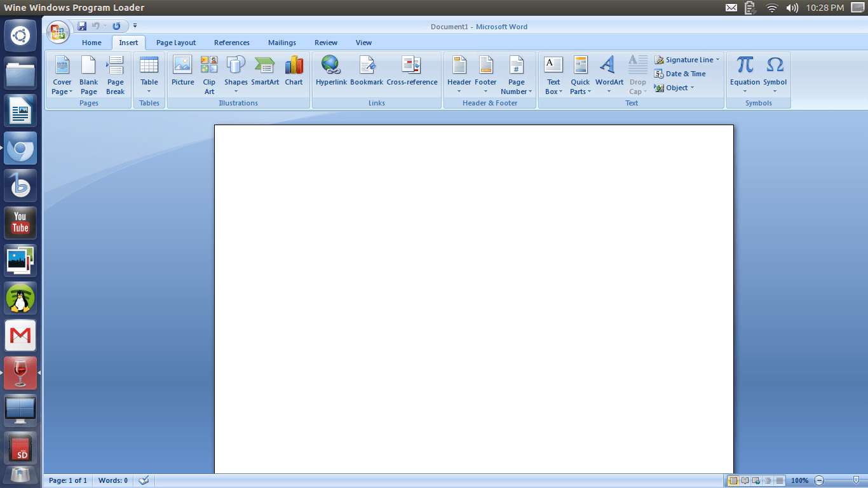
Task: Insert a Blank Page
Action: (89, 76)
